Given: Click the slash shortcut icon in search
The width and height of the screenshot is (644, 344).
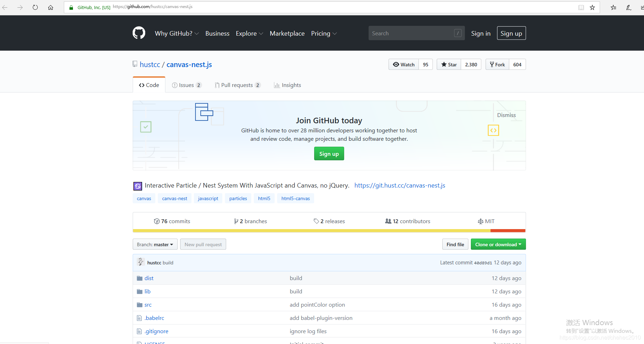Looking at the screenshot, I should (x=458, y=33).
